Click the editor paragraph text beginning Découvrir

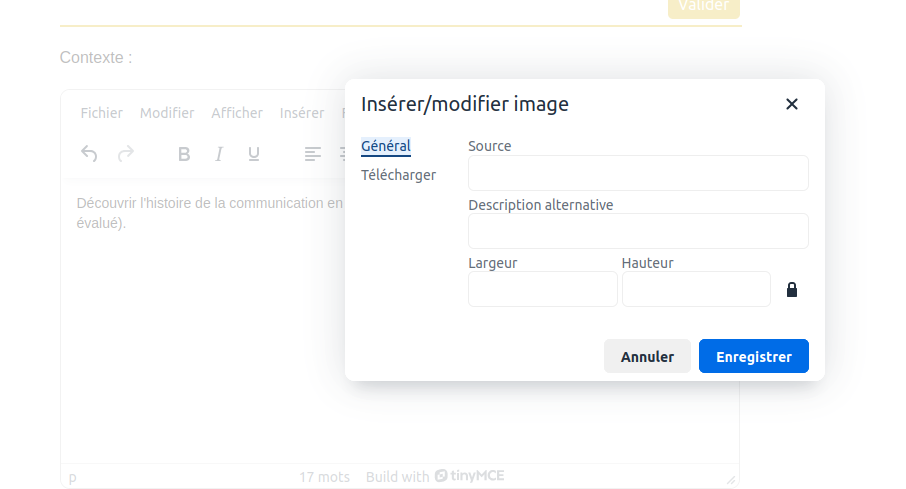point(210,213)
